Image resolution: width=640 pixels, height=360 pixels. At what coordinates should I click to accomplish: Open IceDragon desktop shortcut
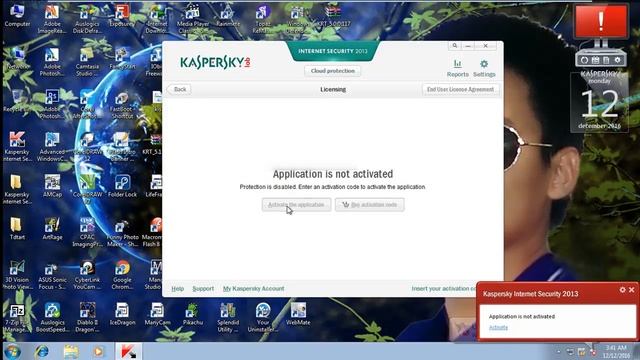(x=122, y=313)
